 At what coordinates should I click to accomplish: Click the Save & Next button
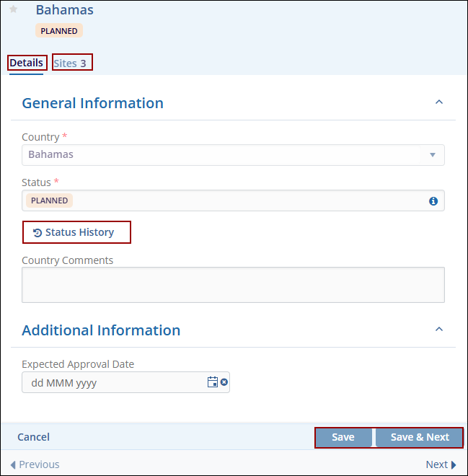(x=419, y=437)
